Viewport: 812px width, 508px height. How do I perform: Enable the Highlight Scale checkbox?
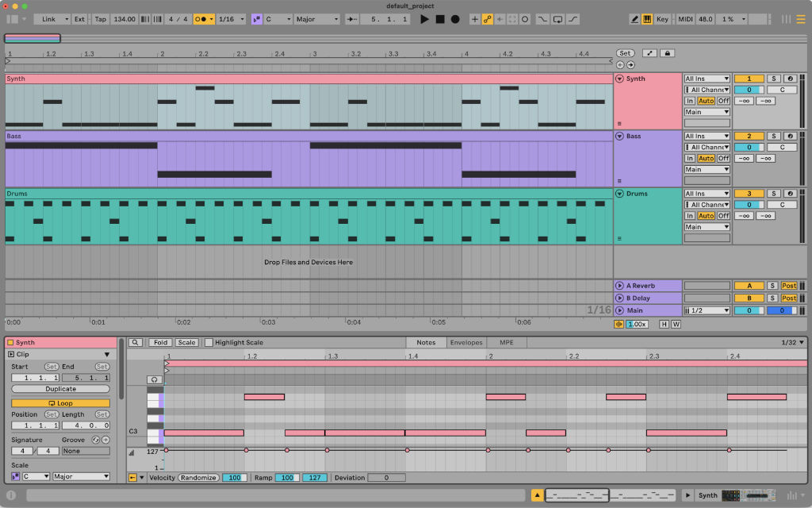[x=209, y=343]
